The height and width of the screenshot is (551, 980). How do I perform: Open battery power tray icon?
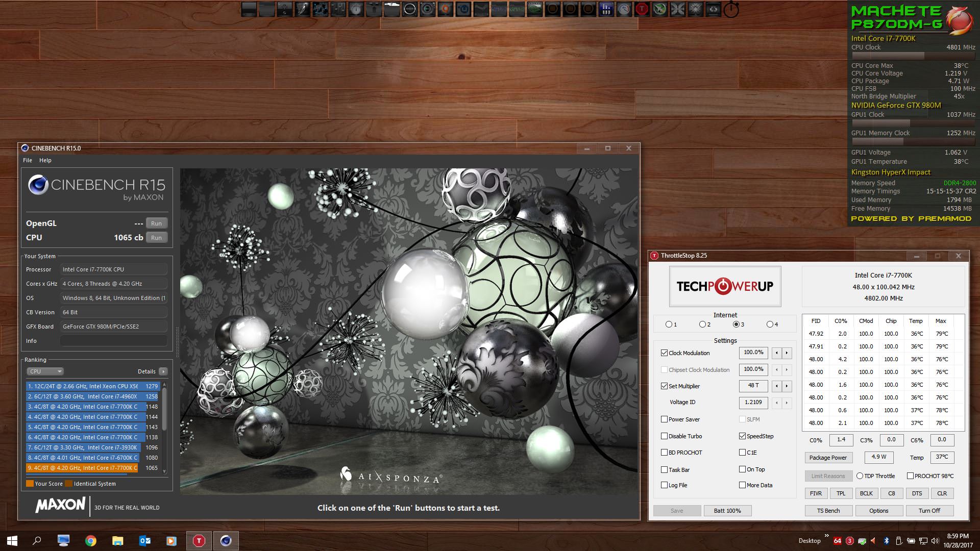click(x=911, y=541)
